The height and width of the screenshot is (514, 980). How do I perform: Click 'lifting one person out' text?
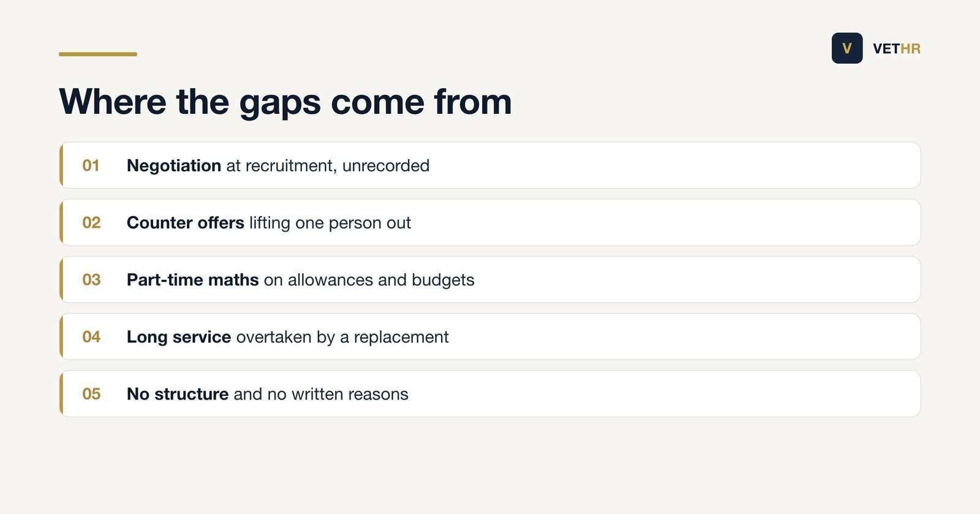330,223
